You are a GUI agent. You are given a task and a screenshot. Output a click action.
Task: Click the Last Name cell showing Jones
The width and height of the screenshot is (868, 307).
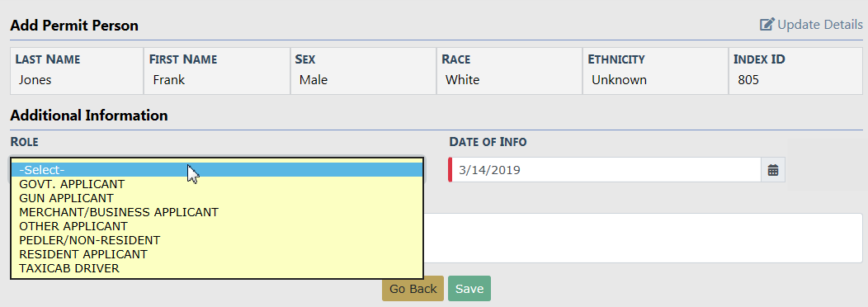[77, 71]
